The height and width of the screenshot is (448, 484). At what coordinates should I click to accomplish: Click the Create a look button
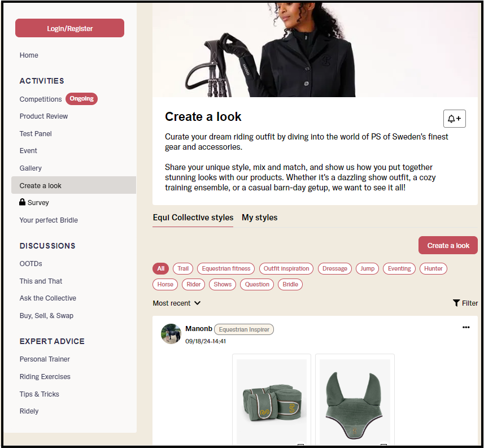click(x=448, y=245)
